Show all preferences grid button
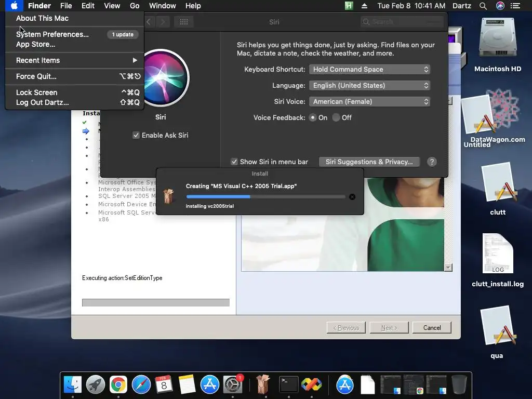 coord(183,22)
